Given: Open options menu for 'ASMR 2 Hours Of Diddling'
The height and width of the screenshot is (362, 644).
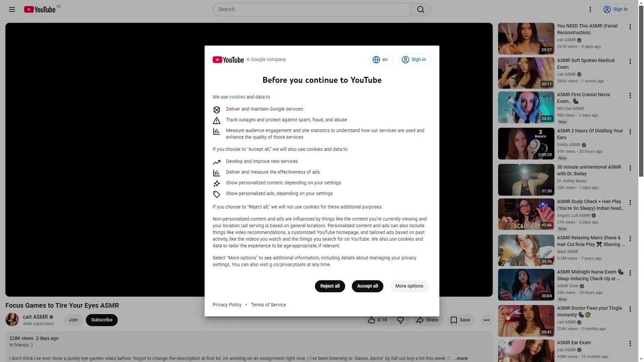Looking at the screenshot, I should (x=630, y=132).
